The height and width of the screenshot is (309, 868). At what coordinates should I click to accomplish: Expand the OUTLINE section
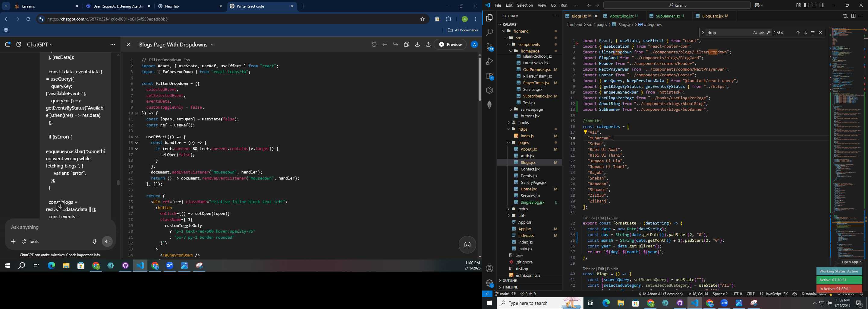pos(509,281)
